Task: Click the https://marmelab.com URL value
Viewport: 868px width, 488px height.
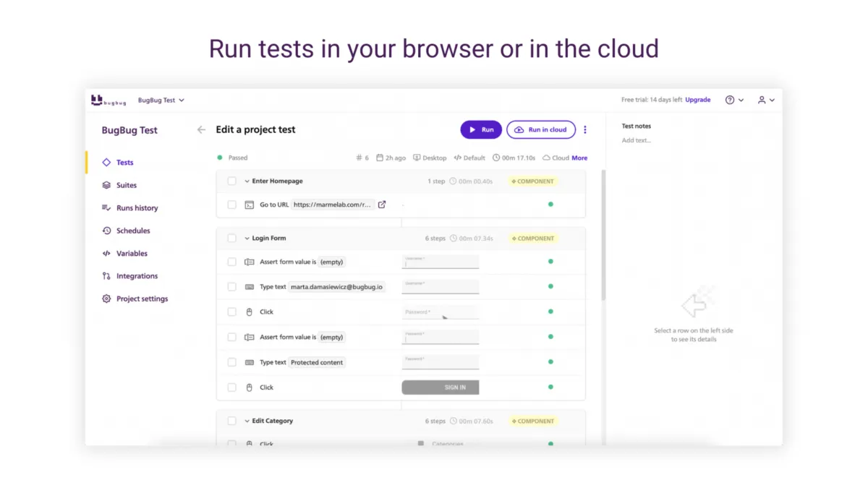Action: pyautogui.click(x=333, y=205)
